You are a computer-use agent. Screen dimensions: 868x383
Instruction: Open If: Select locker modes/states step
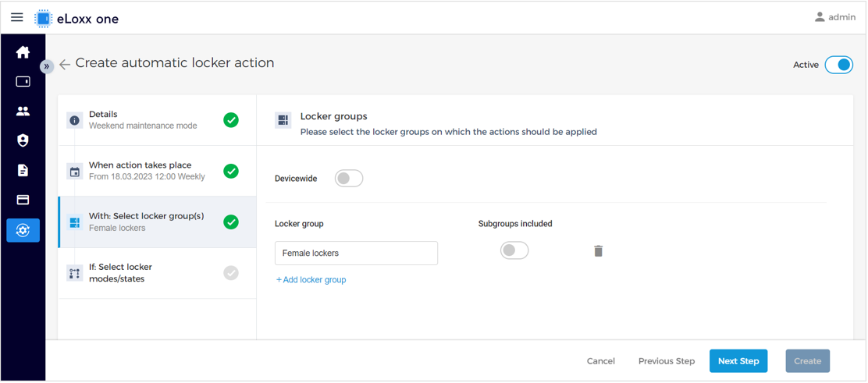[157, 273]
